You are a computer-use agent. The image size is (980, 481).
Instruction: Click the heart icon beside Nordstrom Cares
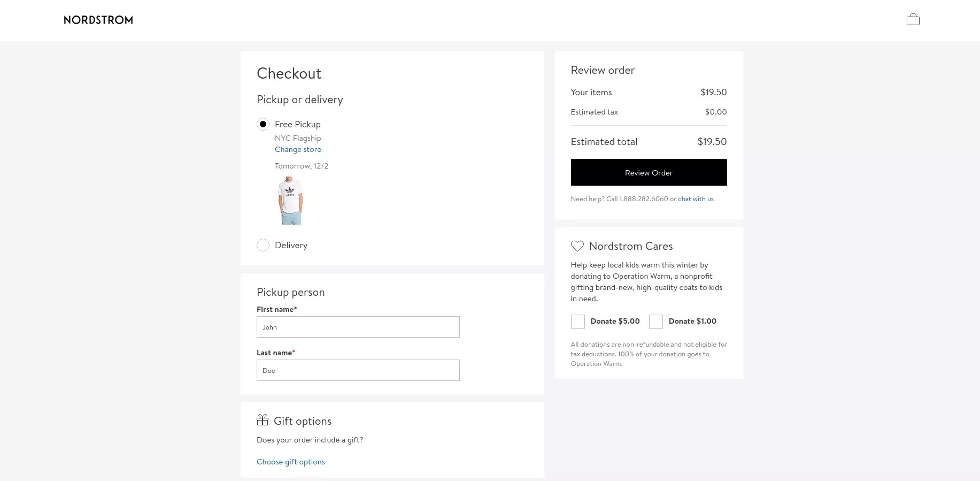click(x=577, y=246)
